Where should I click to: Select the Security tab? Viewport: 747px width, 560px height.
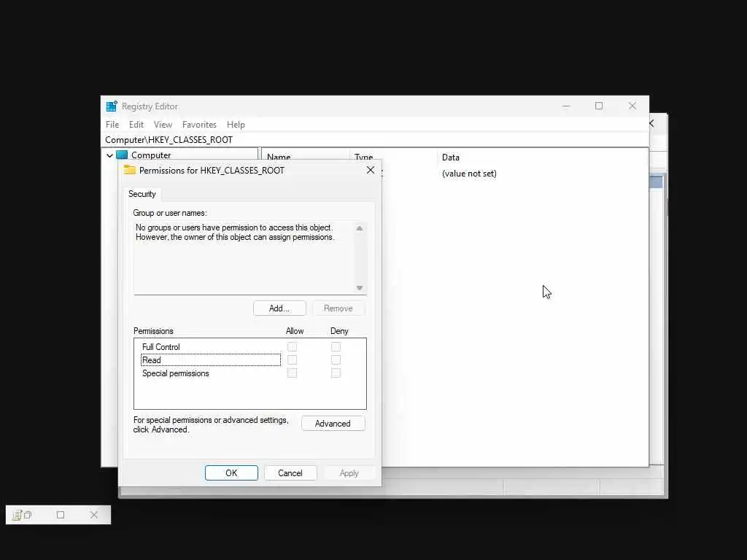[142, 194]
